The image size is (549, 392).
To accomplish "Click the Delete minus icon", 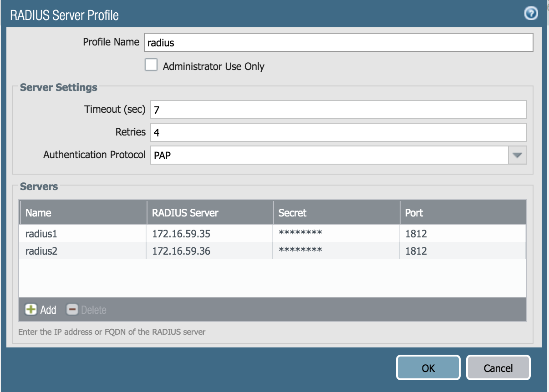I will click(72, 310).
